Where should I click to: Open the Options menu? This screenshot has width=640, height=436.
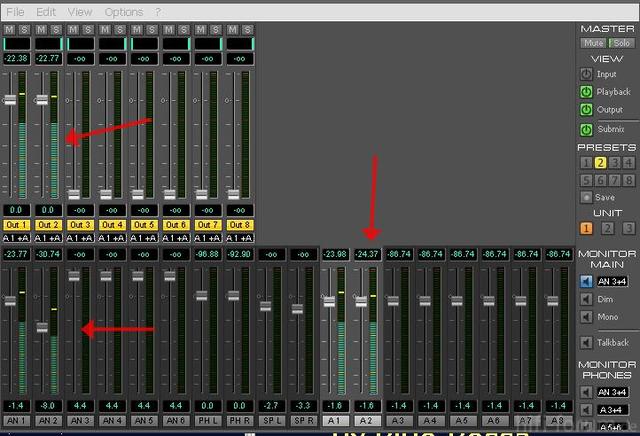point(124,12)
